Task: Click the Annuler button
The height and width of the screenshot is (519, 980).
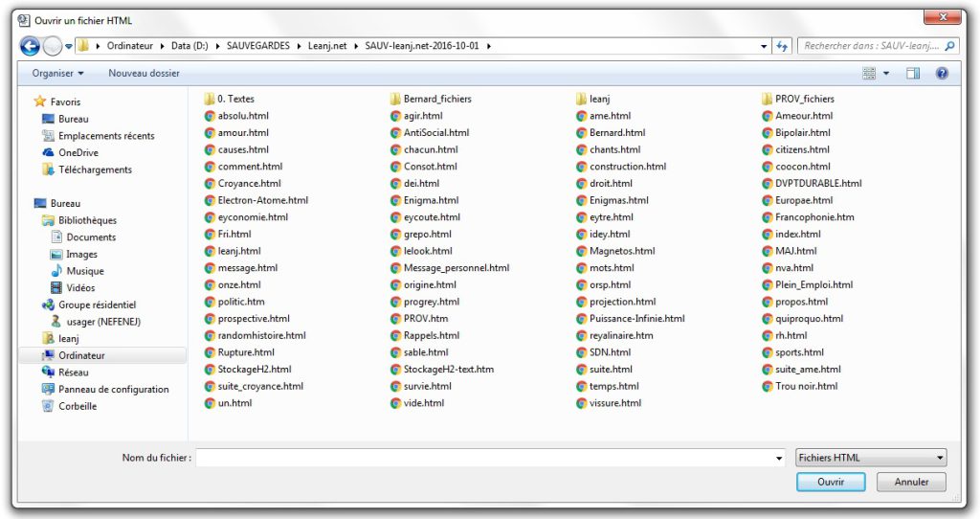Action: tap(911, 482)
